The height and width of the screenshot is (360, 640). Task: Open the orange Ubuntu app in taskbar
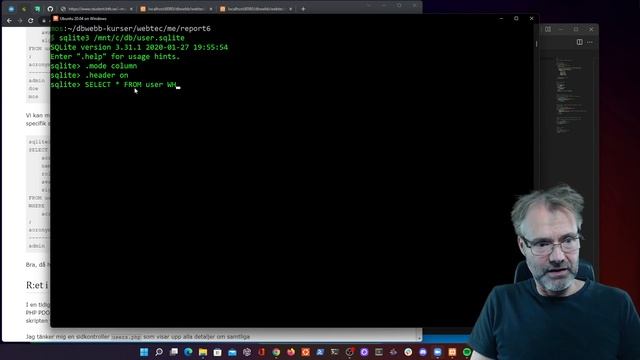tap(306, 352)
